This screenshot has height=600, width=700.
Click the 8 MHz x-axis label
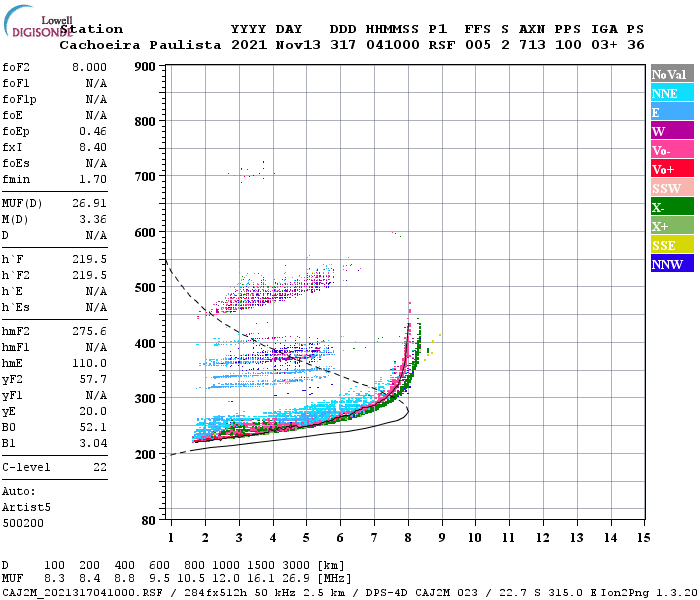(408, 538)
